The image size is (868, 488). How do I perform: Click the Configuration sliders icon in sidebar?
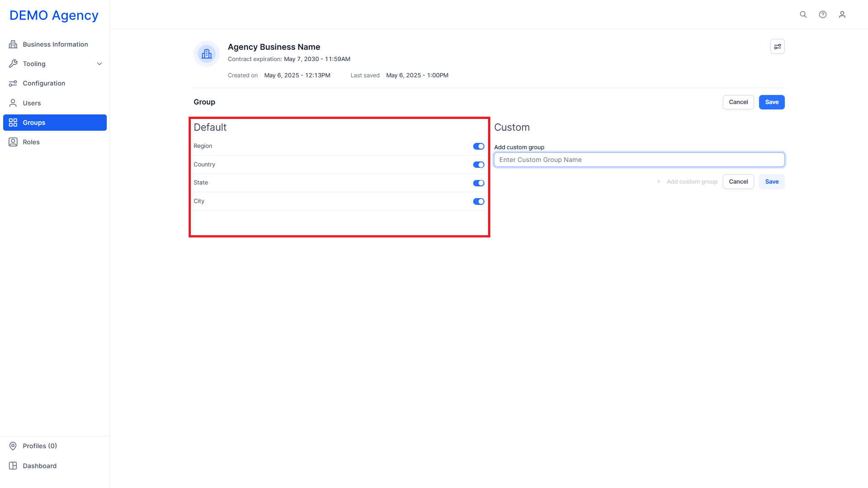(13, 83)
